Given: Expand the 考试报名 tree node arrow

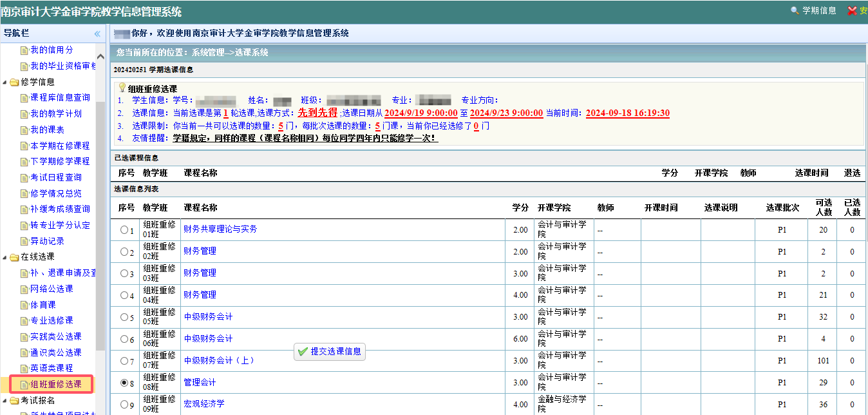Looking at the screenshot, I should click(x=5, y=401).
